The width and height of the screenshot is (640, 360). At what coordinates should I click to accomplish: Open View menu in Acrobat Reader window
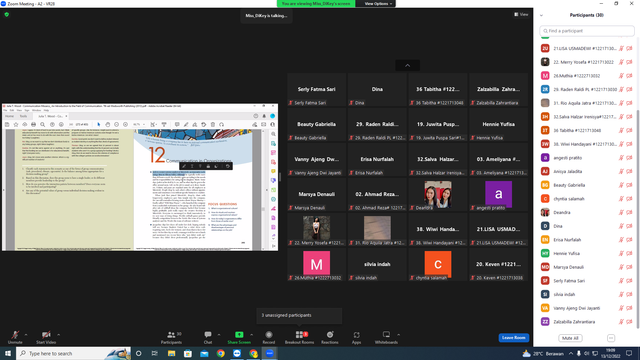click(x=19, y=110)
